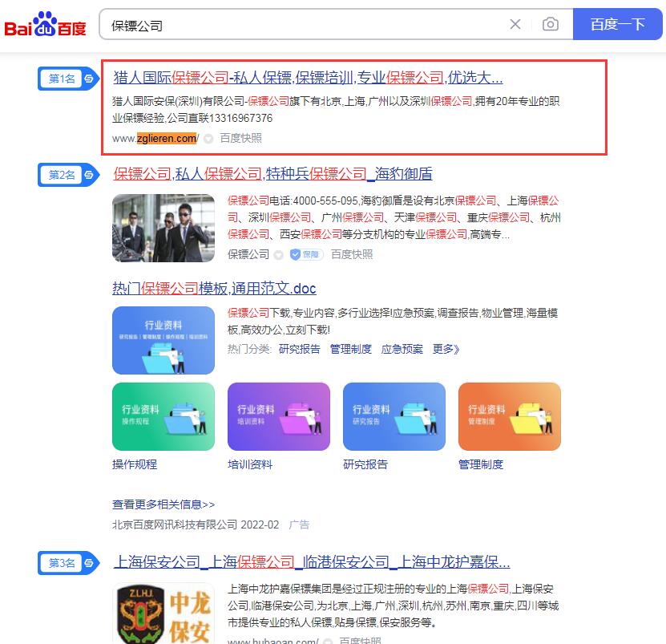Image resolution: width=666 pixels, height=644 pixels.
Task: Open the 管理制度 caption below the orange card
Action: (481, 464)
